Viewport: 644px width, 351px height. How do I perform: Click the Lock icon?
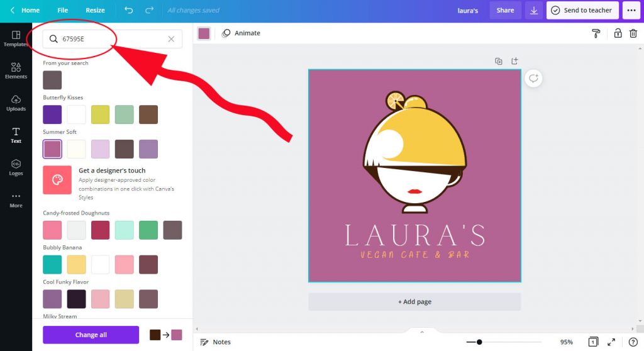[618, 33]
